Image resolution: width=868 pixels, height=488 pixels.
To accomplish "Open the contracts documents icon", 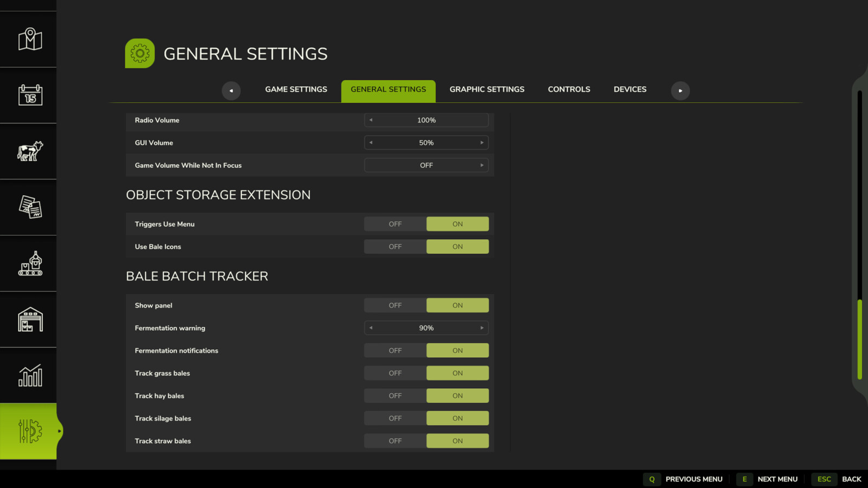I will pyautogui.click(x=30, y=207).
